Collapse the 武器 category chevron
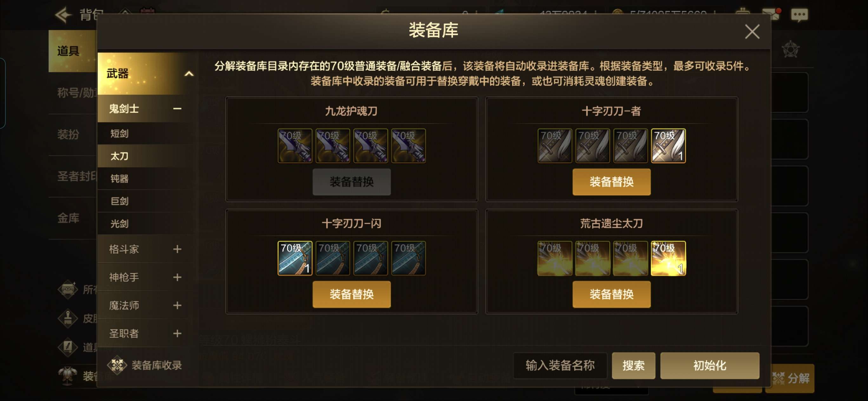Viewport: 868px width, 401px height. [189, 74]
